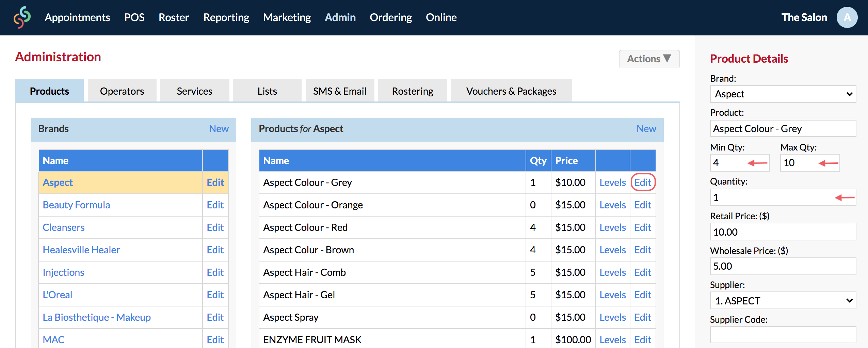Edit the L'Oreal brand

click(x=215, y=295)
